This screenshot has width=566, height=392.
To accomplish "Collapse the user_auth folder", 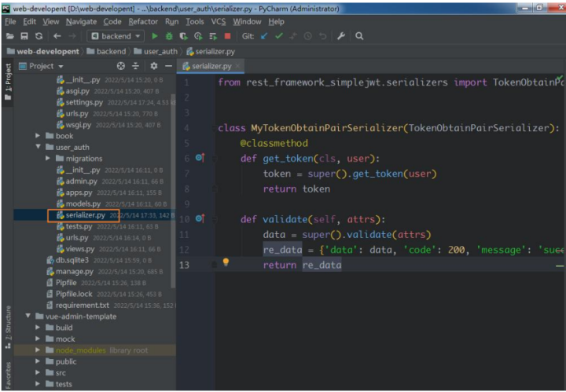I will pos(38,147).
